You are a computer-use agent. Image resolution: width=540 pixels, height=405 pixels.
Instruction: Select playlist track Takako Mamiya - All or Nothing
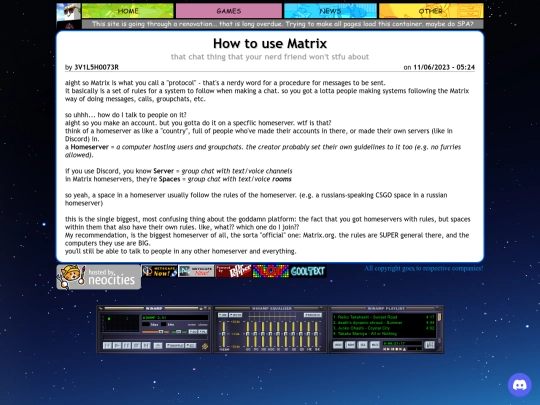[384, 333]
